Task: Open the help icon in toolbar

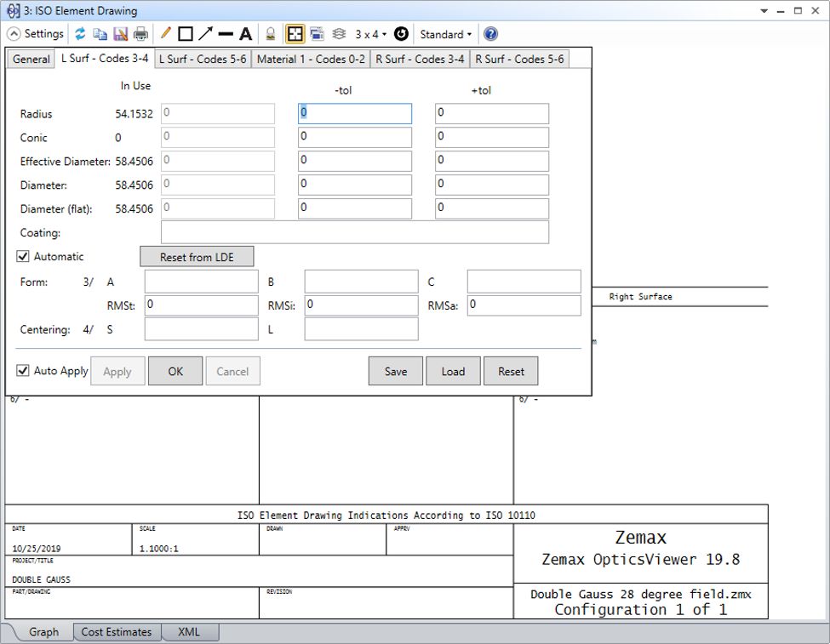Action: 490,34
